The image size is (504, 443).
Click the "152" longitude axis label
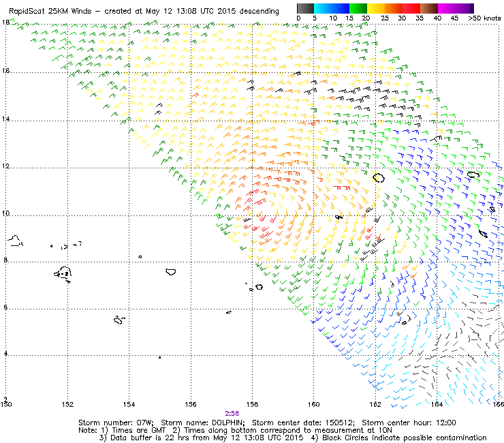point(67,404)
